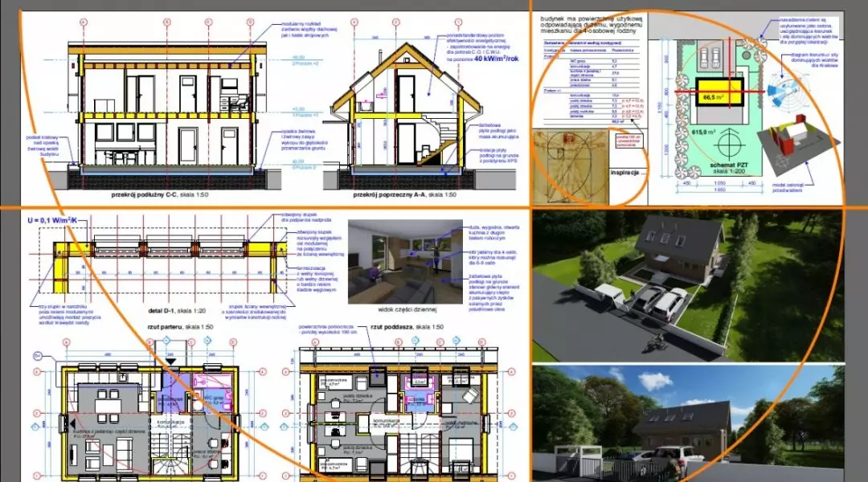
Task: Open the aerial render of the house
Action: pos(688,286)
